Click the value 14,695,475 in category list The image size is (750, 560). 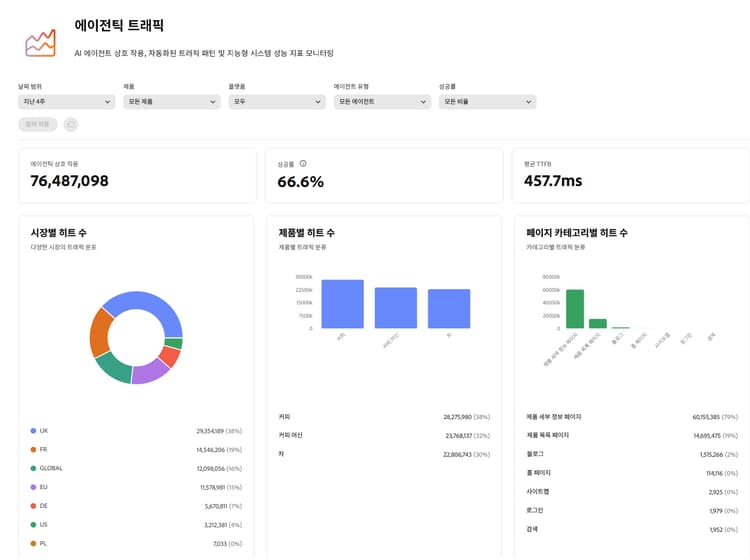[707, 436]
